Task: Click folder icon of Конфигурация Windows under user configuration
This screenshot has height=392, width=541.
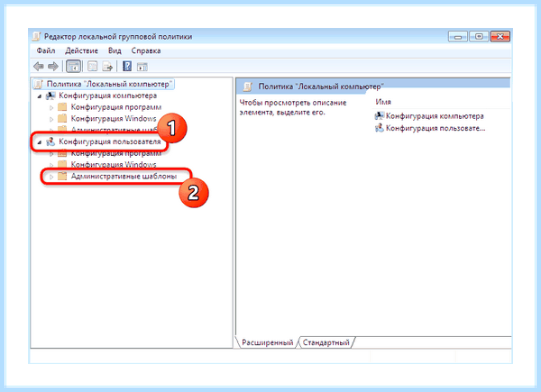Action: pyautogui.click(x=61, y=164)
